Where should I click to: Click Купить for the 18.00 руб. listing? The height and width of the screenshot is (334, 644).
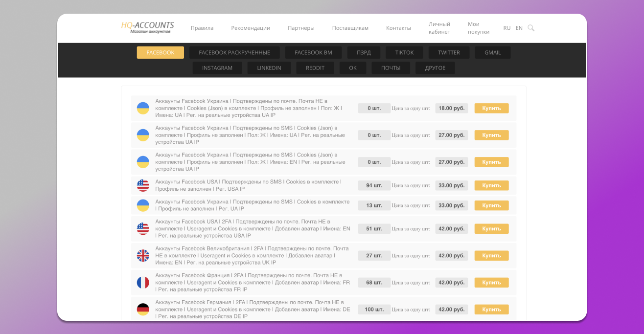pyautogui.click(x=491, y=108)
